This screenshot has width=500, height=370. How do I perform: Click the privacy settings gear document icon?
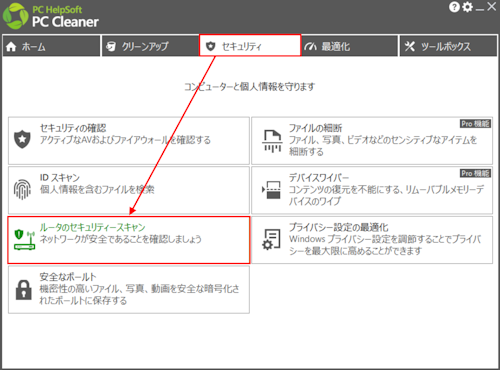(x=272, y=239)
